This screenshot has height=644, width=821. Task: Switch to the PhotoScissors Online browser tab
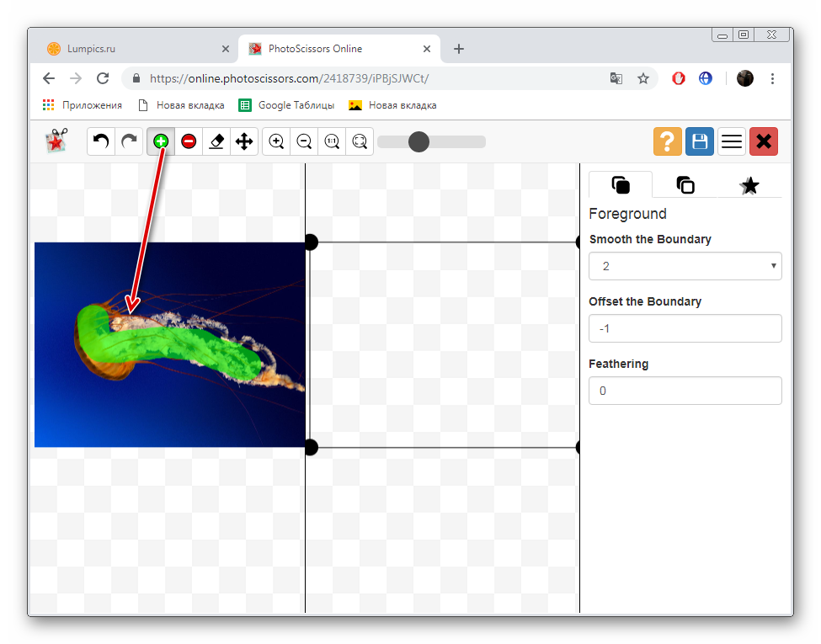339,49
